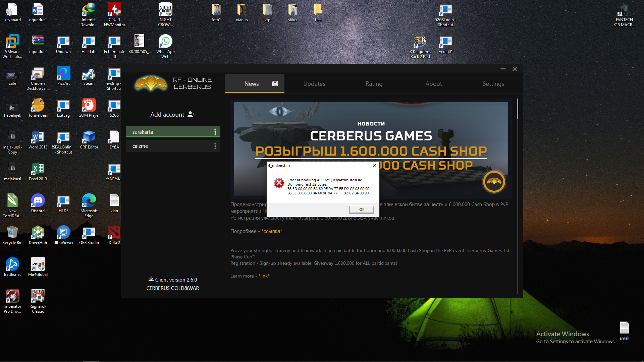Image resolution: width=644 pixels, height=362 pixels.
Task: Open the email file on desktop
Action: click(x=624, y=331)
